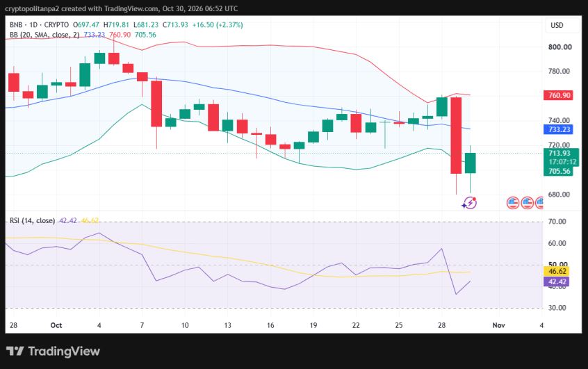
Task: Click the large red candle on Oct 29
Action: coord(456,136)
